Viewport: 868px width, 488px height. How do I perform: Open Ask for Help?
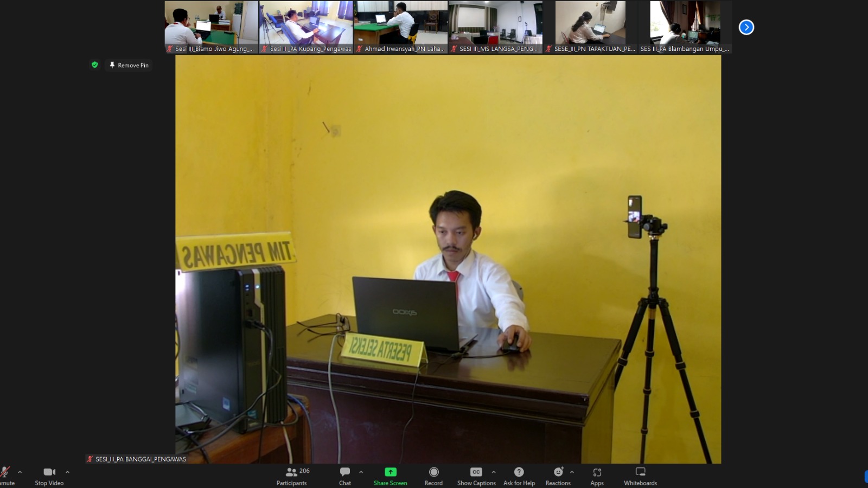[519, 476]
